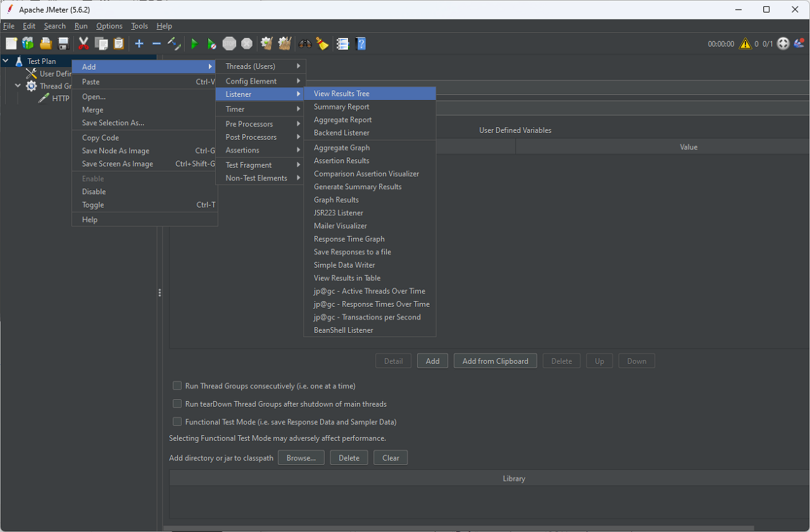The height and width of the screenshot is (532, 810).
Task: Click the horizontal scrollbar at bottom
Action: pos(459,528)
